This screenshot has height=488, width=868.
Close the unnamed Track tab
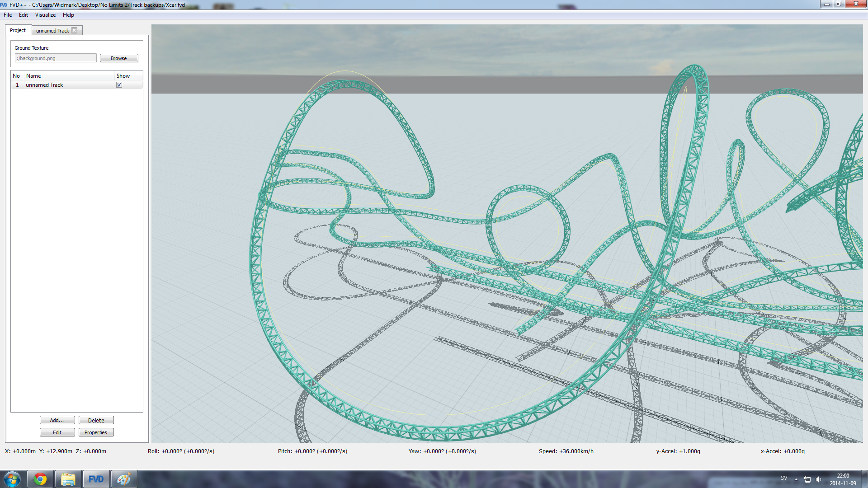click(x=74, y=31)
